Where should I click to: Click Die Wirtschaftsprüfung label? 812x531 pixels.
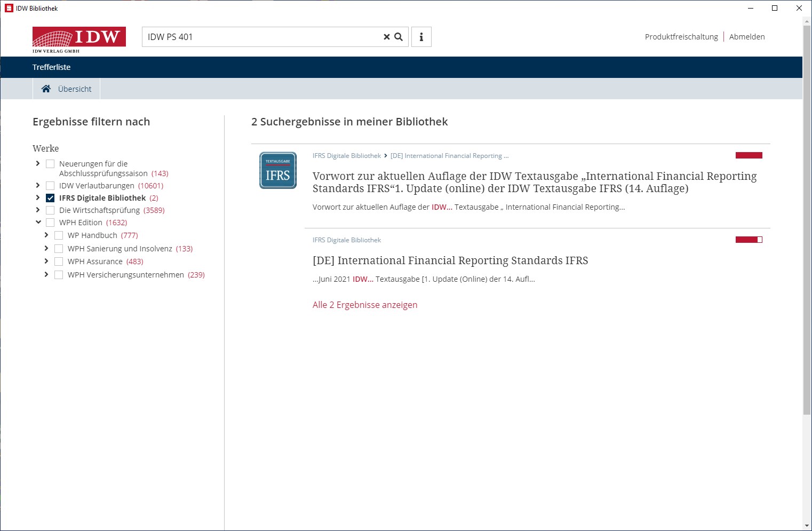(99, 210)
